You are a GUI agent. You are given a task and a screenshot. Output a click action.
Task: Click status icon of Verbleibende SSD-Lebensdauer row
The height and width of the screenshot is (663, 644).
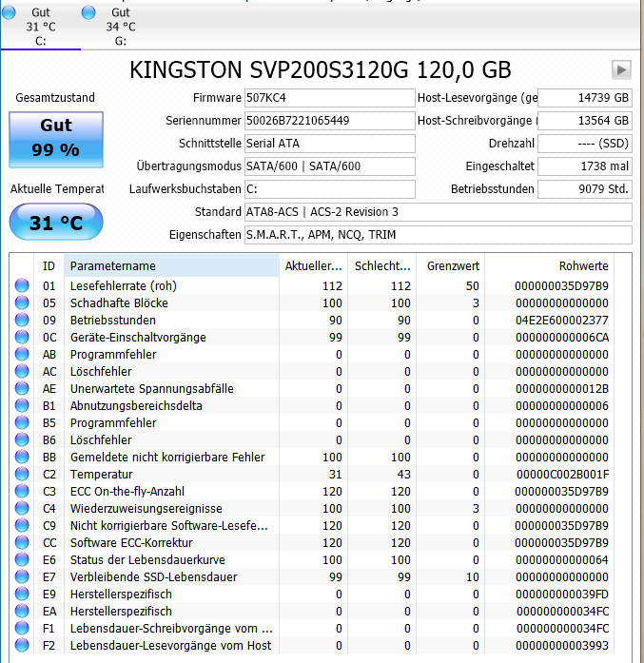(22, 576)
